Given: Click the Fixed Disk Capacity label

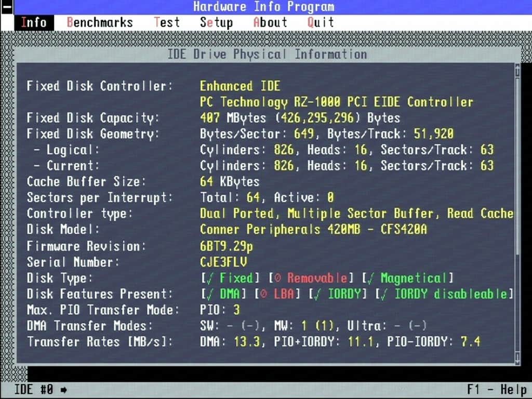Looking at the screenshot, I should (93, 118).
